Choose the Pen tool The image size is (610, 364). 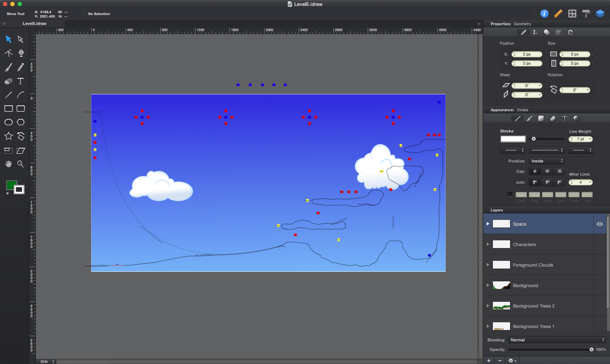21,53
